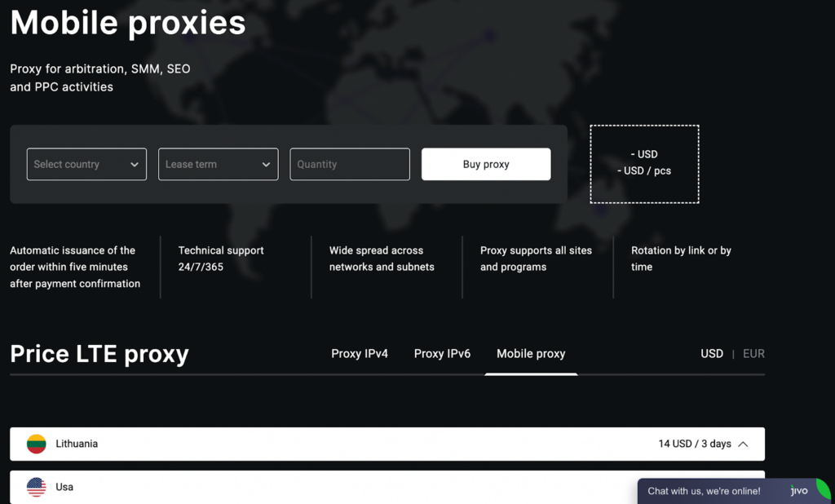Click the jivo chat logo icon
835x504 pixels.
[x=799, y=491]
